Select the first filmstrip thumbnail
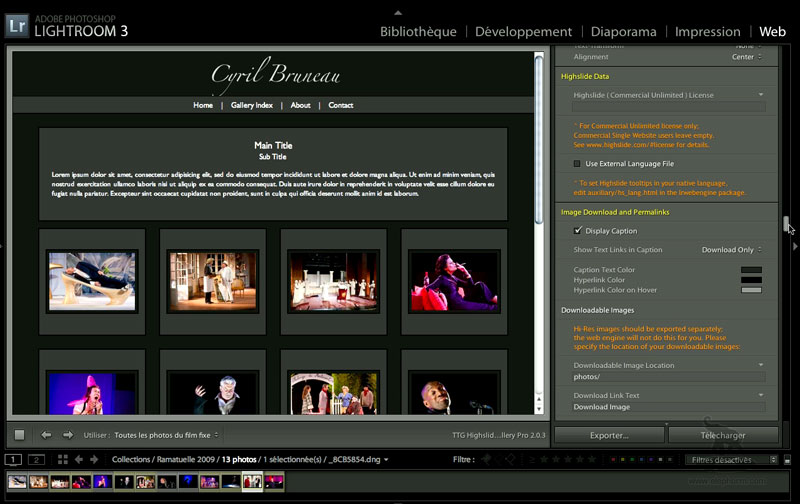The width and height of the screenshot is (800, 504). pyautogui.click(x=17, y=481)
